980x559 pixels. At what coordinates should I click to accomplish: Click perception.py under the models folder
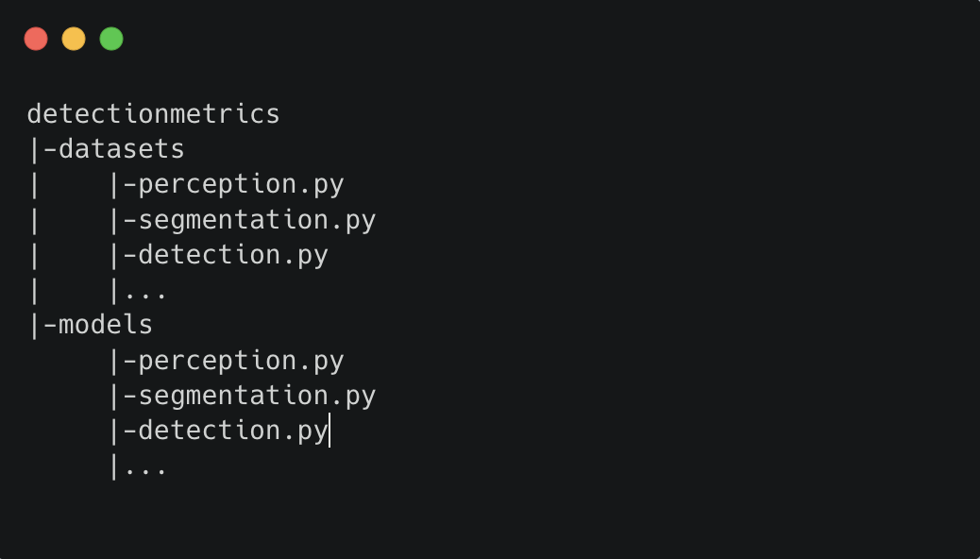[x=241, y=362]
